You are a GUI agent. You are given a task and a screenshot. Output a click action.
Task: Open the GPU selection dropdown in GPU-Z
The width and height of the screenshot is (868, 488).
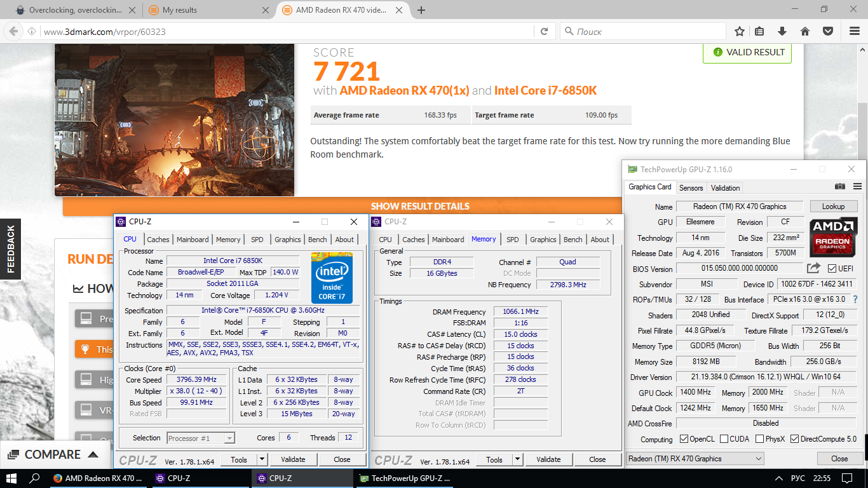pyautogui.click(x=695, y=459)
